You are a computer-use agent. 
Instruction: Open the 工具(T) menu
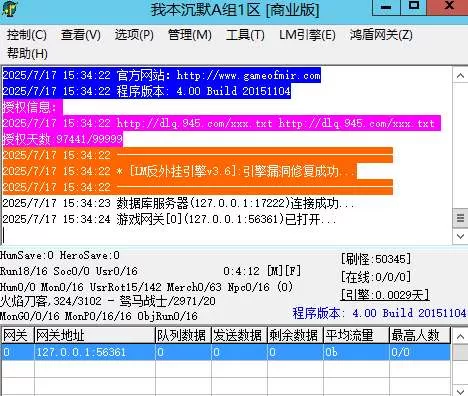click(245, 35)
